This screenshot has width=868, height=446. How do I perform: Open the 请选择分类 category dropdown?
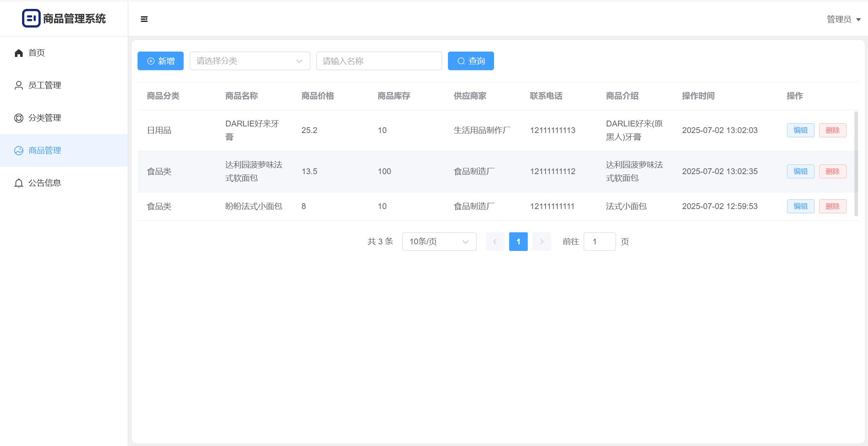250,61
